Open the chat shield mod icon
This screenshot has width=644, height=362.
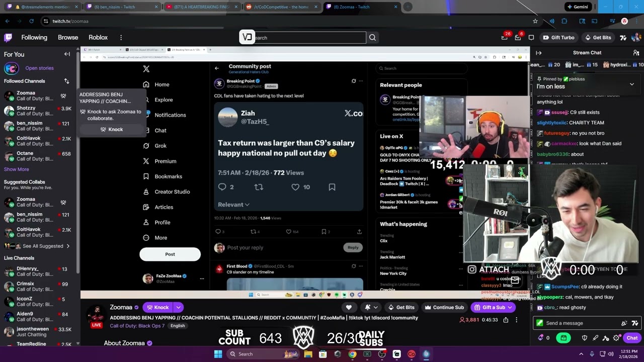585,338
